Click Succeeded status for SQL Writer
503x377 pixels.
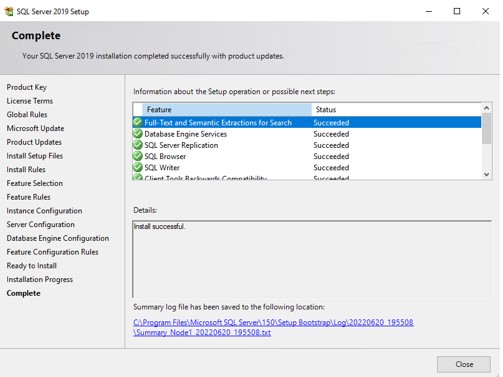(331, 167)
